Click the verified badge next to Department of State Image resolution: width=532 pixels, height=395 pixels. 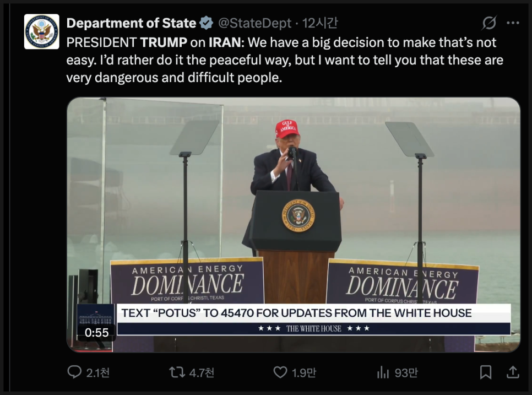pyautogui.click(x=207, y=23)
